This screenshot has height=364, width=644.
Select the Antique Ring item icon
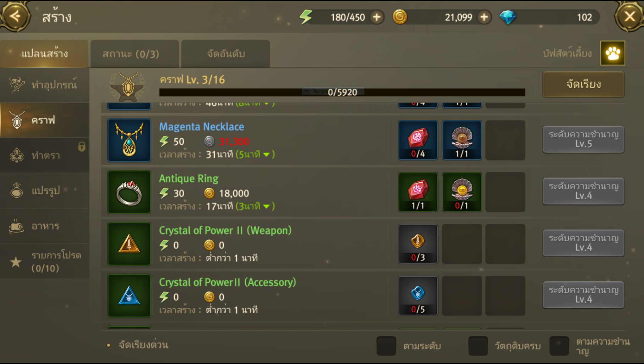[129, 192]
